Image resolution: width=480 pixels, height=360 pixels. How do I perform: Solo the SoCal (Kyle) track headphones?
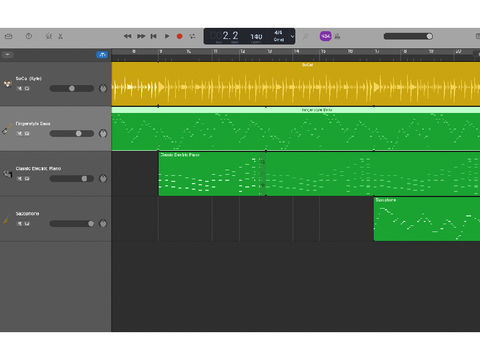pyautogui.click(x=27, y=89)
